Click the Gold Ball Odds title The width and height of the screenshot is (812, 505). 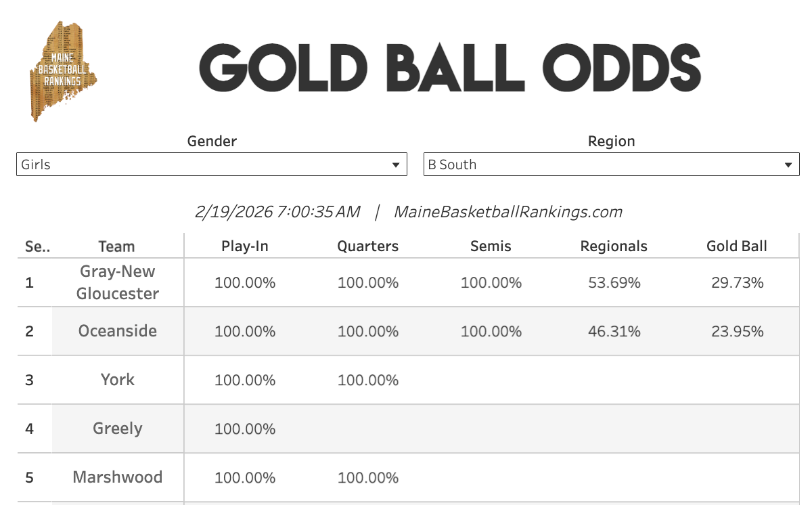point(449,68)
